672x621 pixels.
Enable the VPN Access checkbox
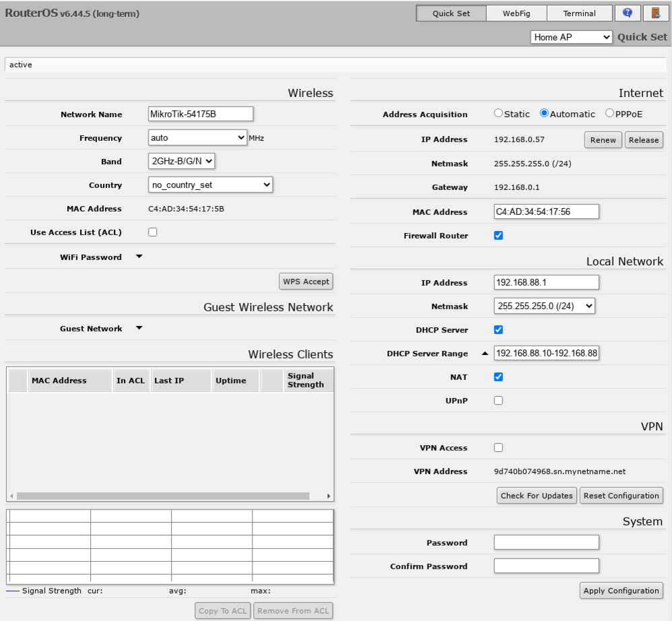(498, 447)
